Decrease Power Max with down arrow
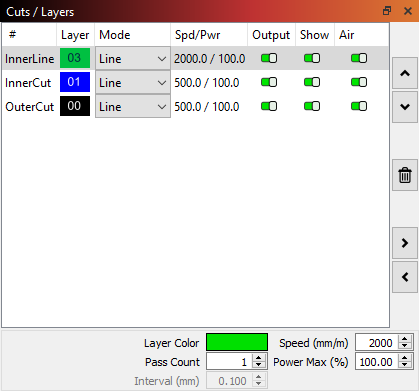Image resolution: width=419 pixels, height=391 pixels. tap(405, 366)
